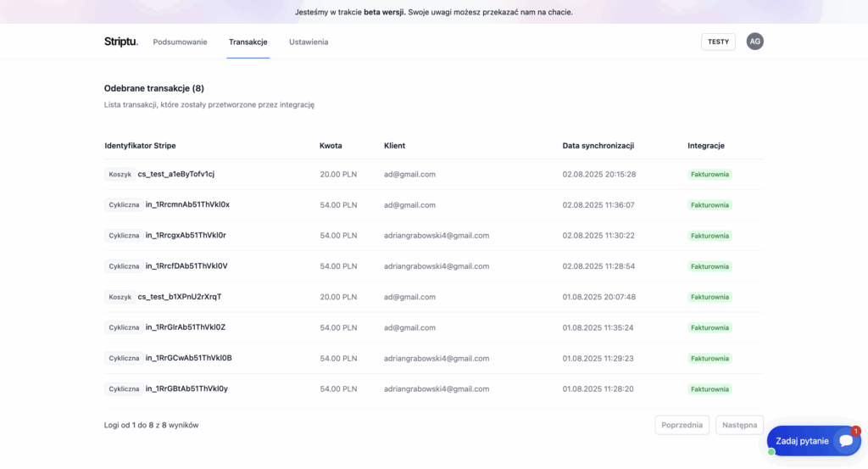Click the Data synchronizacji column header
This screenshot has width=868, height=469.
point(598,146)
